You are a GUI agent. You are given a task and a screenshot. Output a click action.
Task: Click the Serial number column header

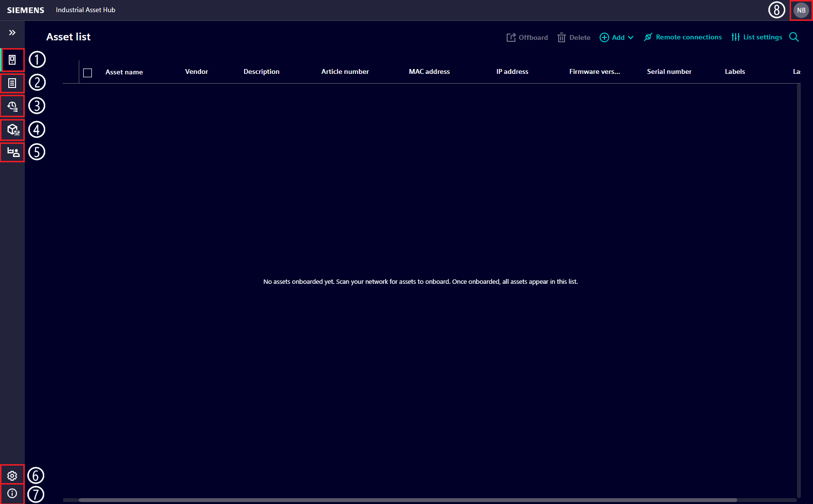click(x=669, y=71)
